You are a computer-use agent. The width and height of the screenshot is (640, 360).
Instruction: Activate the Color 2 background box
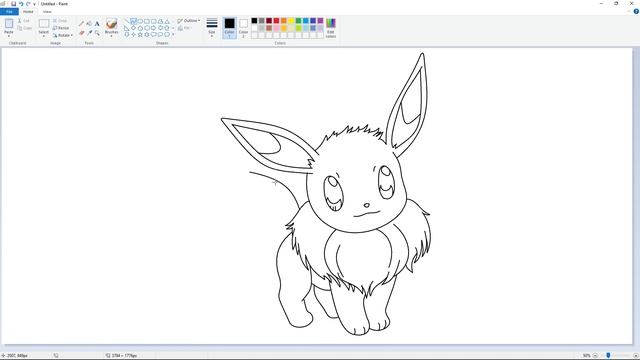[x=243, y=27]
